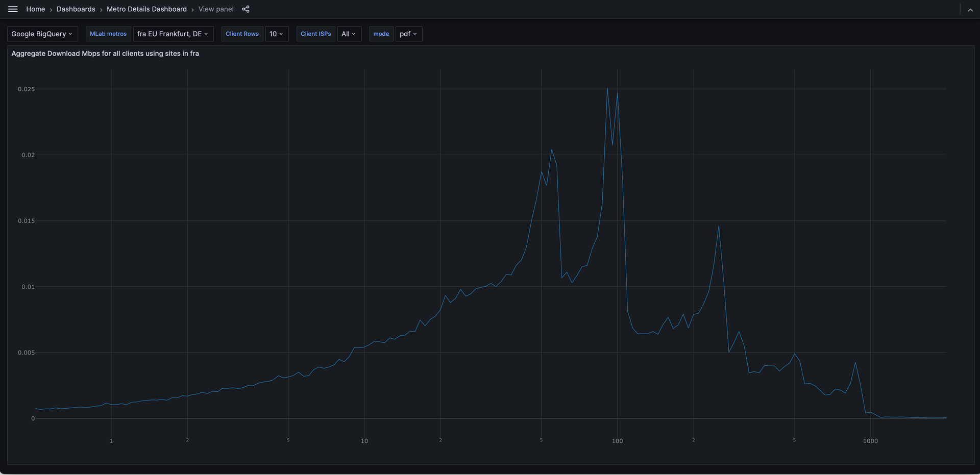Image resolution: width=980 pixels, height=475 pixels.
Task: Click the 100 x-axis tick label
Action: click(x=617, y=441)
